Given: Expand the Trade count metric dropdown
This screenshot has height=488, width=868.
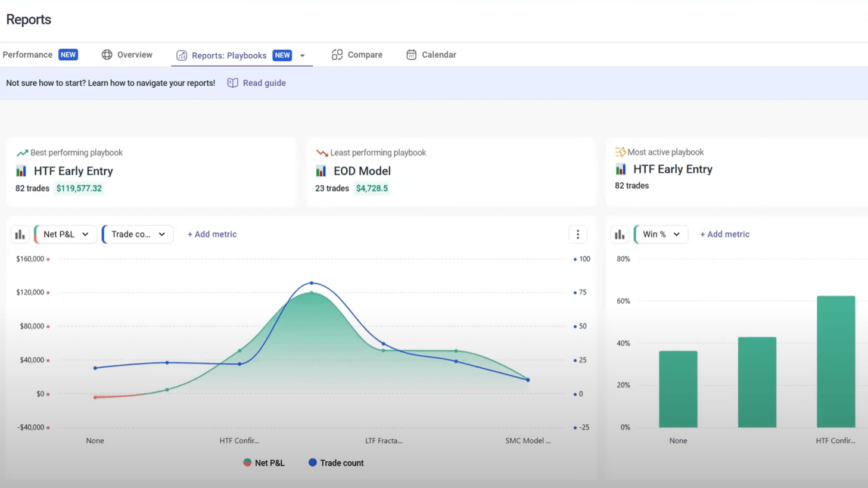Looking at the screenshot, I should 138,235.
